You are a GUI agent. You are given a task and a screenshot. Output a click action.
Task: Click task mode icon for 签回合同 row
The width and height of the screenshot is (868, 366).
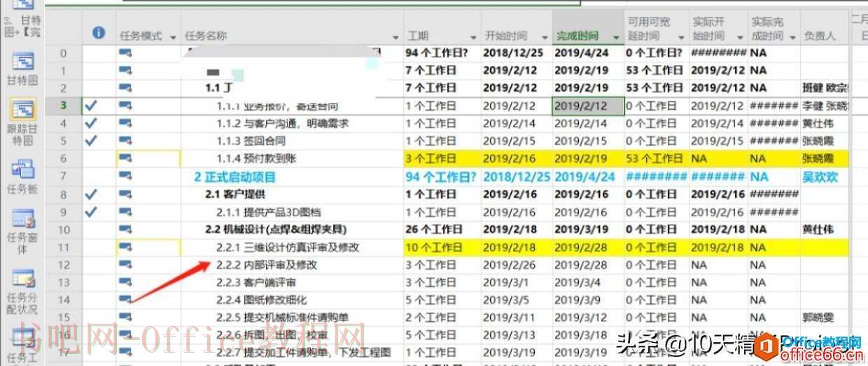(x=126, y=141)
